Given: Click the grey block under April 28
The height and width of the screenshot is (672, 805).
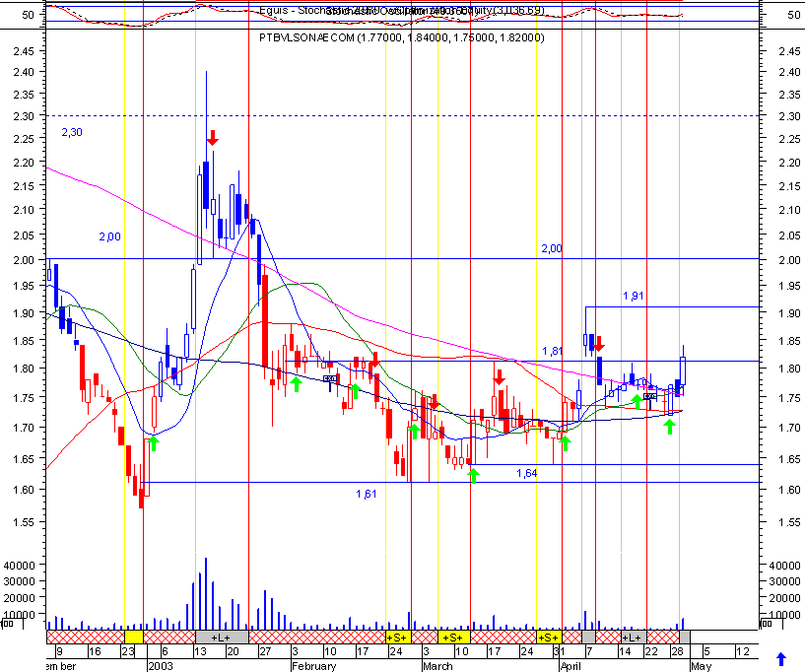Looking at the screenshot, I should click(685, 638).
